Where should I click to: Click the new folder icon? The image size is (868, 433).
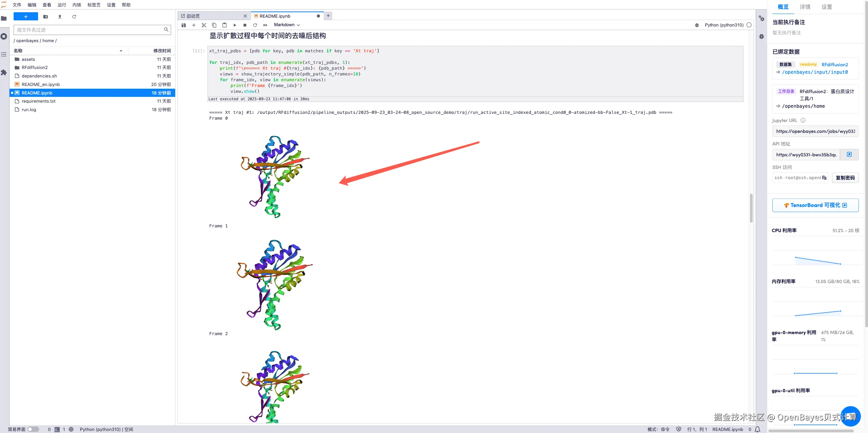(x=46, y=17)
